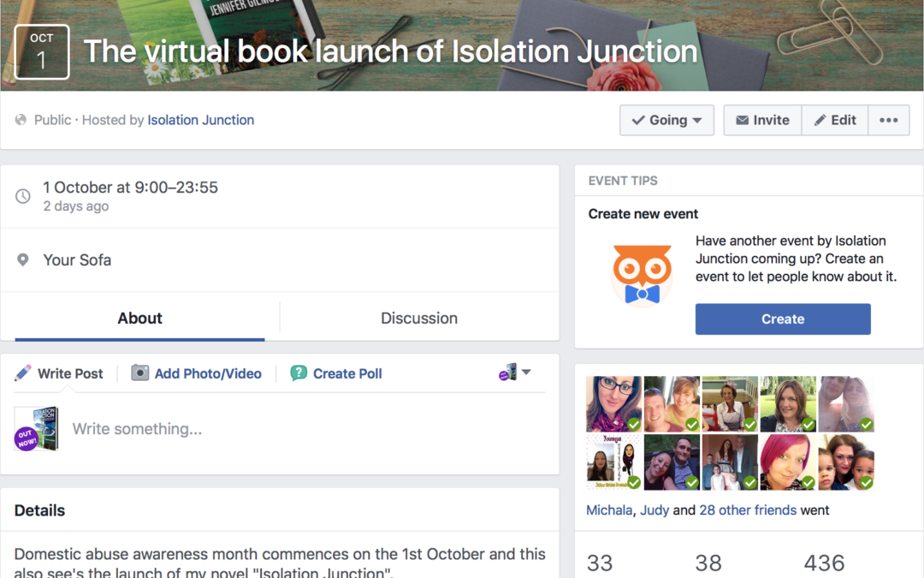Click the 1 October at 9:00–23:55 text
Screen dimensions: 924x578
(130, 188)
